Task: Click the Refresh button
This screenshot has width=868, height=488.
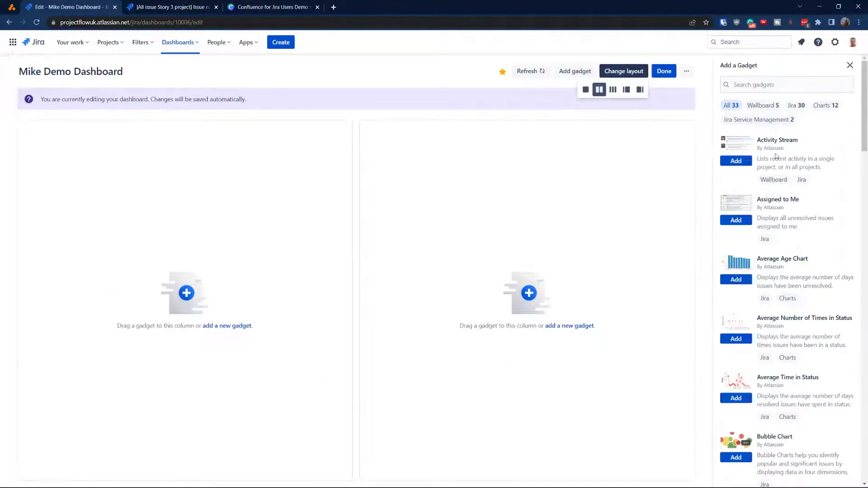Action: pyautogui.click(x=531, y=71)
